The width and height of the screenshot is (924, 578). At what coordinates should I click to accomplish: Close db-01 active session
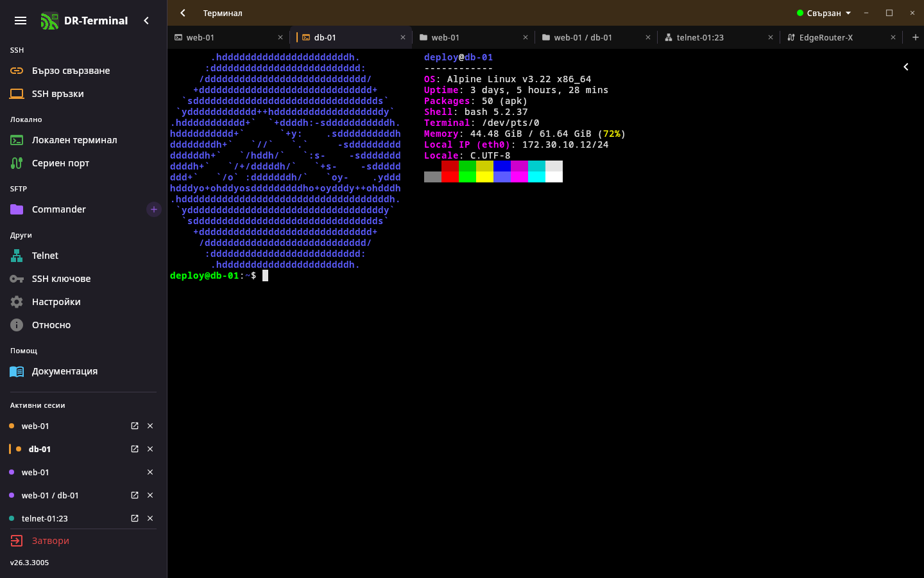pos(150,449)
